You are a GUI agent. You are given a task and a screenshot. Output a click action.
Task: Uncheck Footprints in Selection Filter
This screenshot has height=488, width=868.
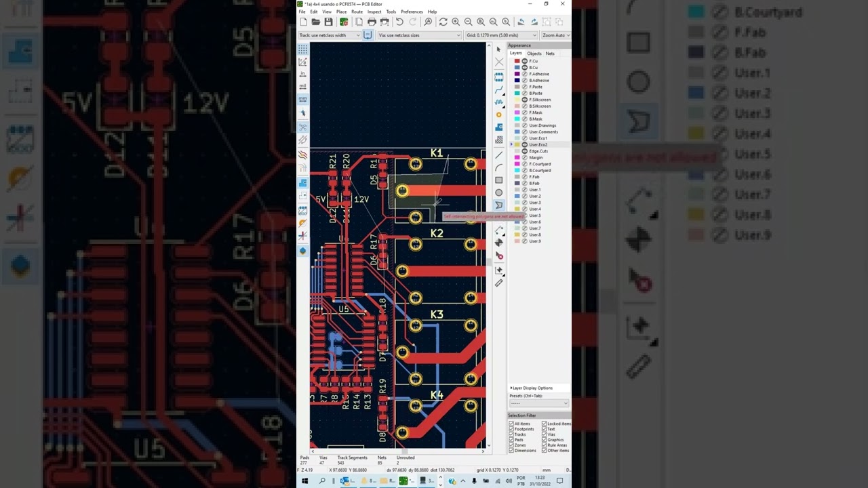point(511,429)
